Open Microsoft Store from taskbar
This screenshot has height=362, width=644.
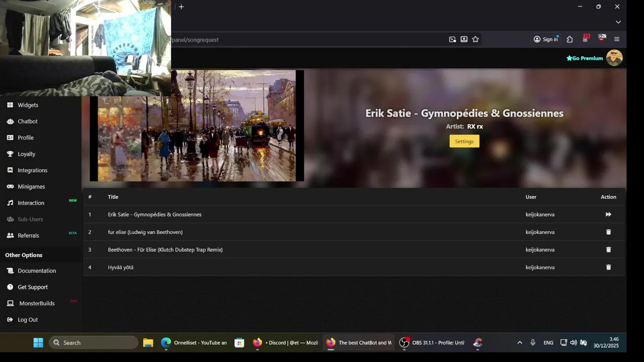[239, 342]
